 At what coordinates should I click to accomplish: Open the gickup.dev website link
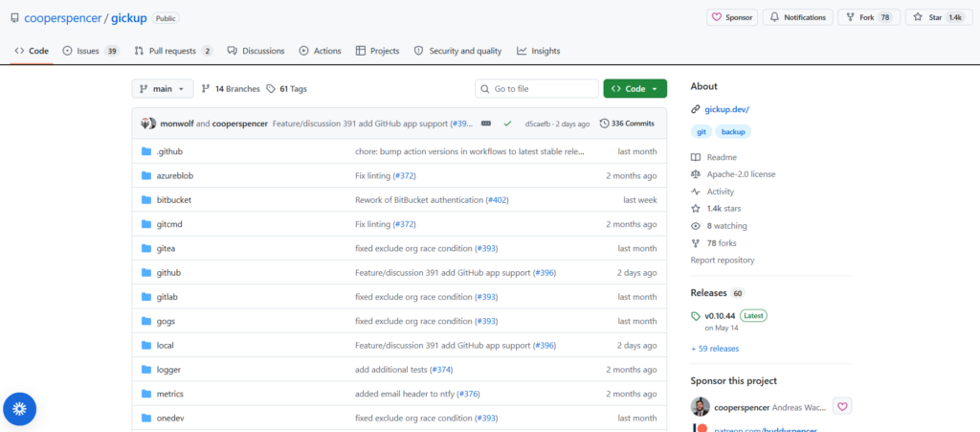tap(727, 109)
